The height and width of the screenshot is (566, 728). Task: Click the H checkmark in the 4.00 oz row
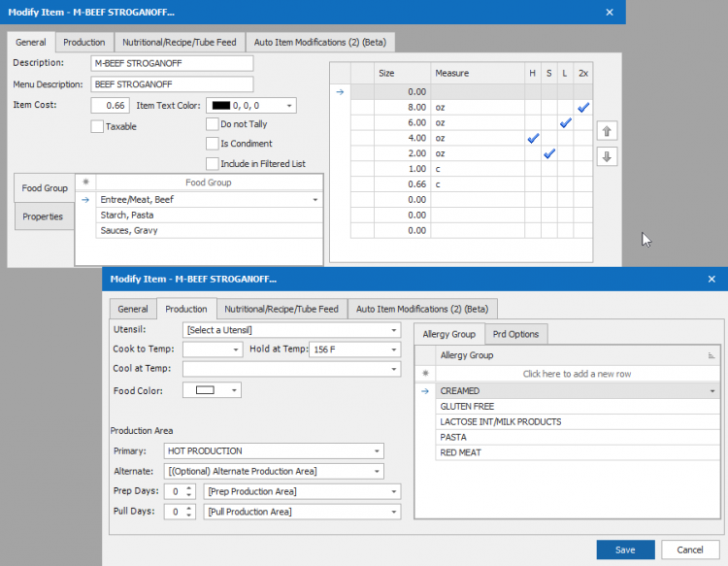(533, 139)
